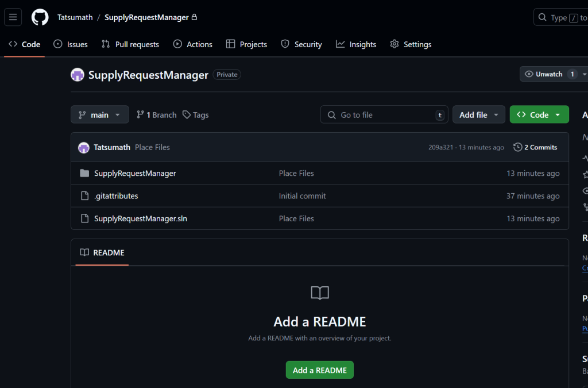Image resolution: width=588 pixels, height=388 pixels.
Task: Click the green Add a README button
Action: pos(319,370)
